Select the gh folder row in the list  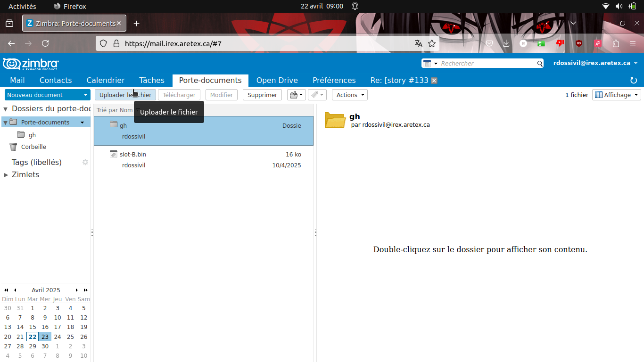(x=204, y=131)
